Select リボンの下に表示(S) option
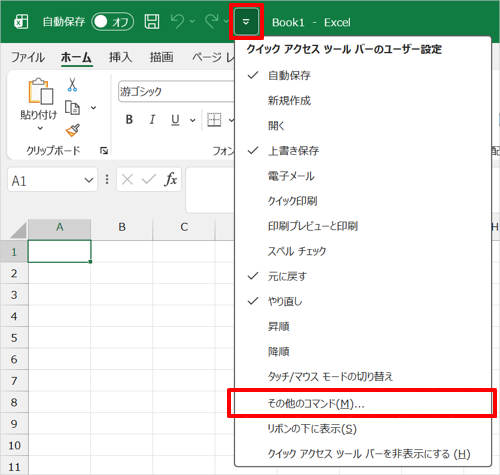 point(363,429)
